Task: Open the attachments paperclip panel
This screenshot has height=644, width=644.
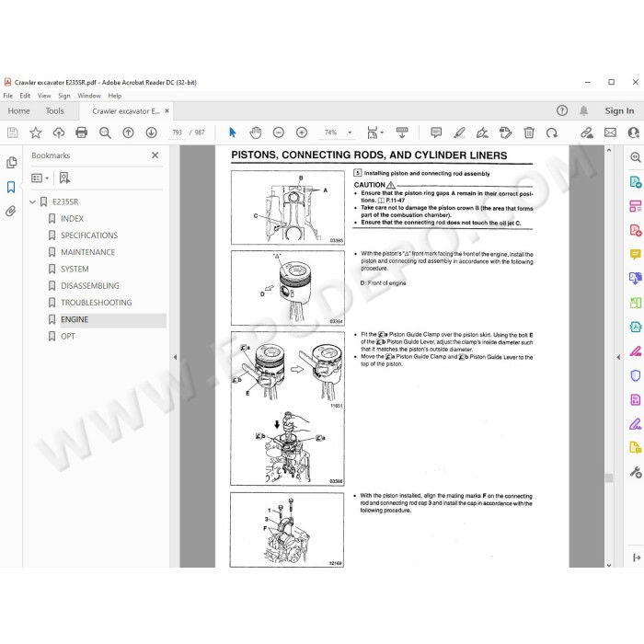Action: click(x=11, y=211)
